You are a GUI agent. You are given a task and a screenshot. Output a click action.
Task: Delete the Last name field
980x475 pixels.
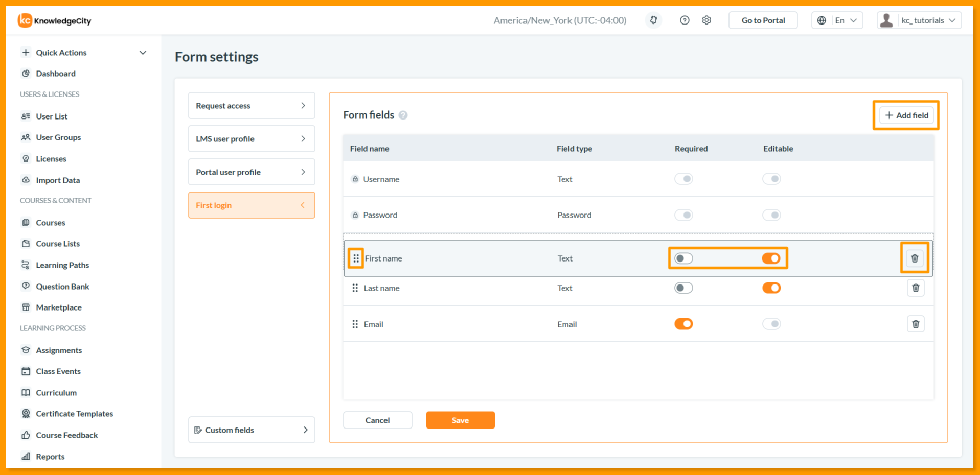click(x=916, y=288)
